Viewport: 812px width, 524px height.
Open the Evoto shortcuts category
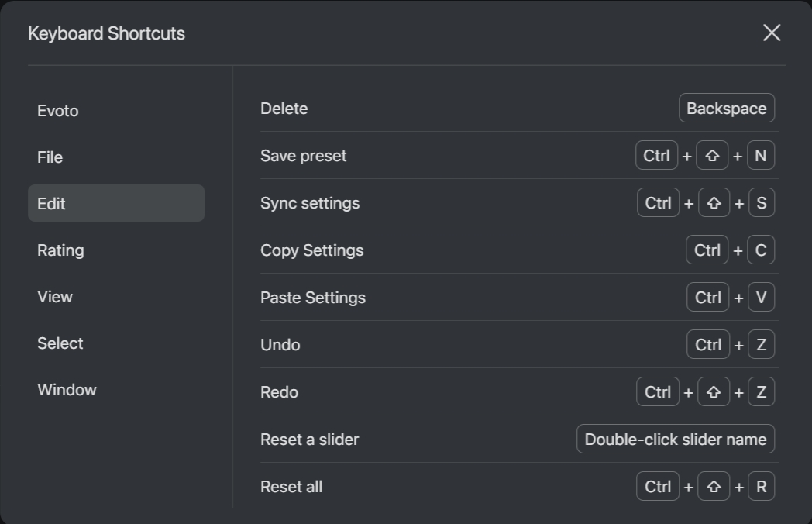(x=58, y=111)
